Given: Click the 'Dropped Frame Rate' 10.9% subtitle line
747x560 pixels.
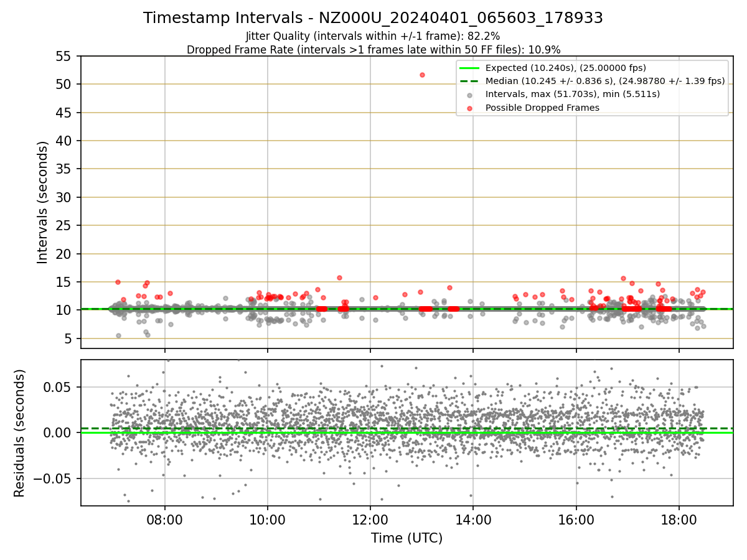Looking at the screenshot, I should tap(374, 50).
